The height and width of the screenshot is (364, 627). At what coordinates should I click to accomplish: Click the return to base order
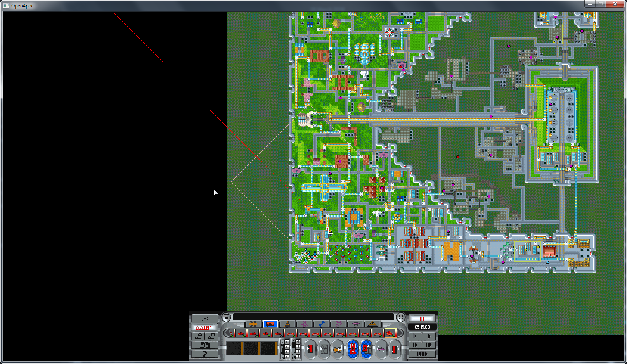click(x=338, y=349)
